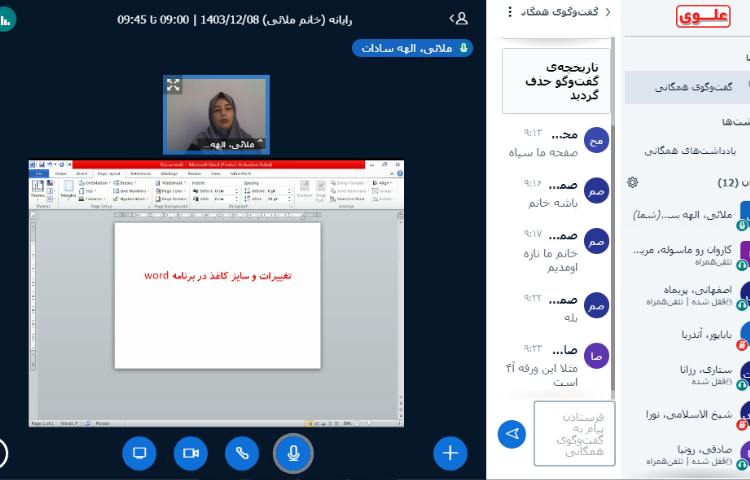Click Position icon in Word Arrange group
Viewport: 750px width, 480px height.
[x=304, y=189]
